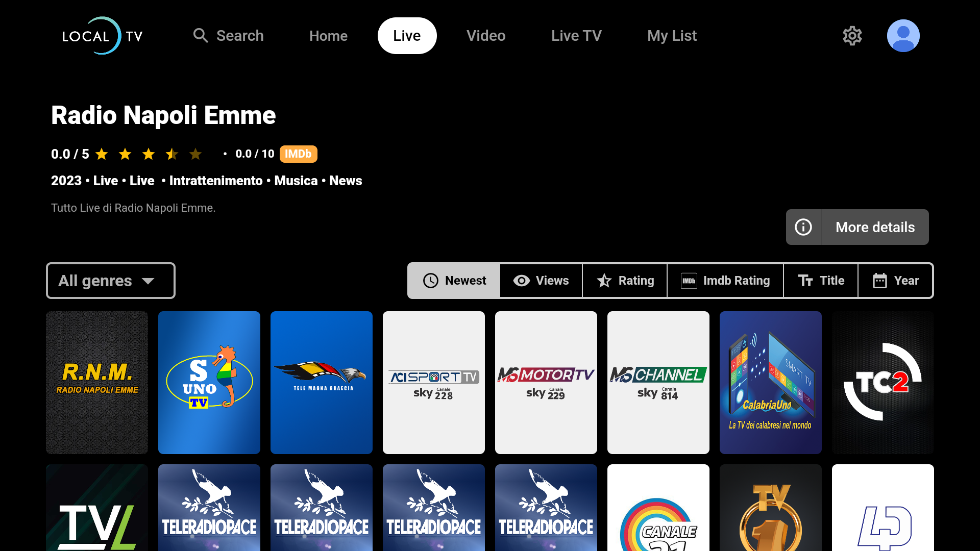
Task: Switch to the Video tab
Action: (x=486, y=36)
